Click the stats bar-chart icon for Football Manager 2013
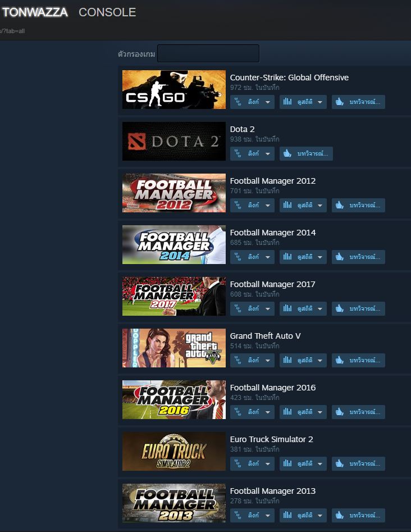Viewport: 411px width, 532px height. (x=287, y=515)
